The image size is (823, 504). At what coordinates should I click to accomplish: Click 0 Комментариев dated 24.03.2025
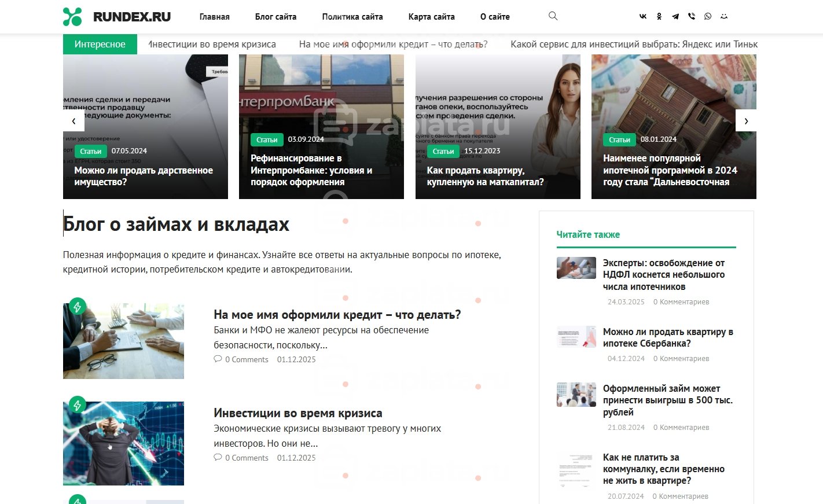tap(681, 302)
